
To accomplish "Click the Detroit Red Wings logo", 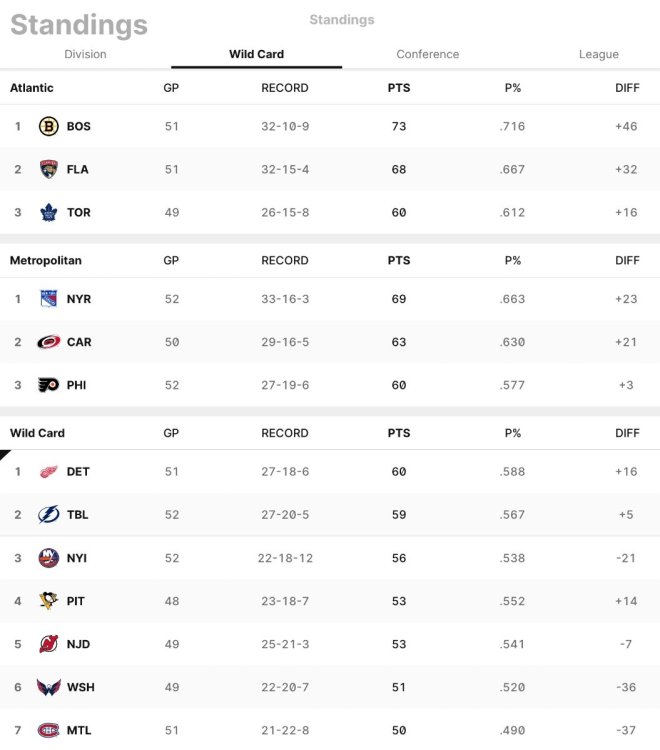I will [48, 471].
